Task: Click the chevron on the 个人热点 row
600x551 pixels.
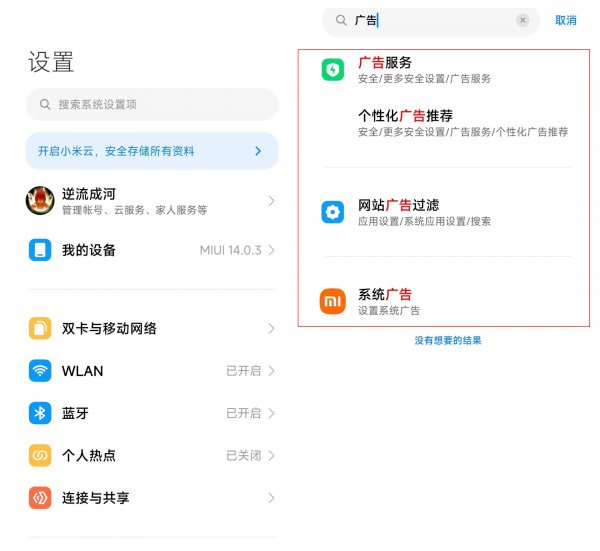Action: tap(271, 455)
